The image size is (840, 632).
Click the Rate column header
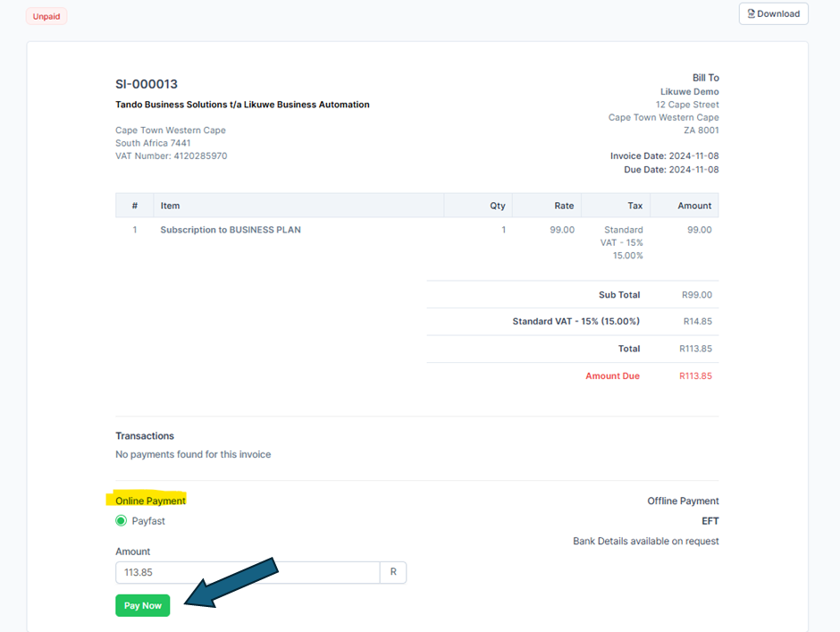(x=564, y=206)
